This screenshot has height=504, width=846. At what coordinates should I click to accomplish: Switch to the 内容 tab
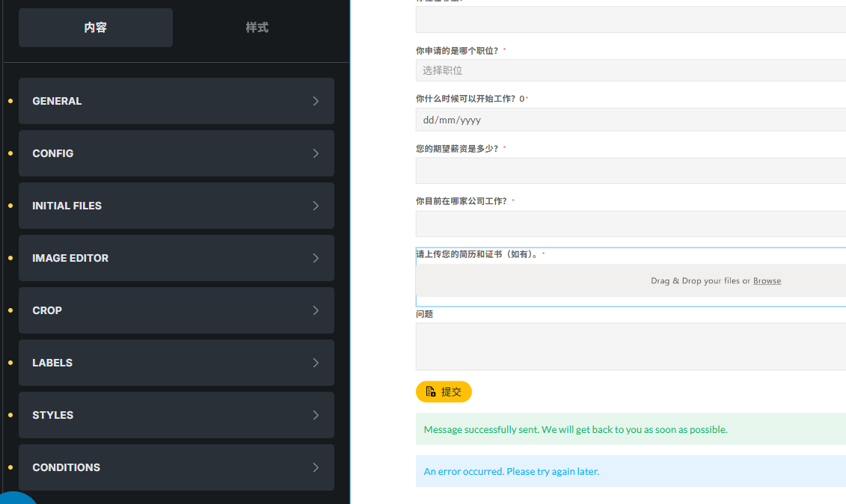pos(96,28)
